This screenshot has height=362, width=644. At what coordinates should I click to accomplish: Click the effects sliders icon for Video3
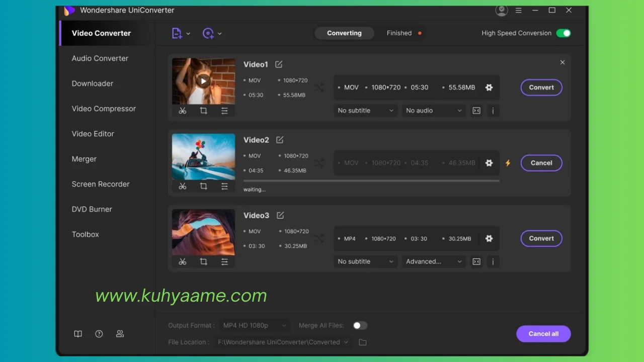tap(224, 261)
